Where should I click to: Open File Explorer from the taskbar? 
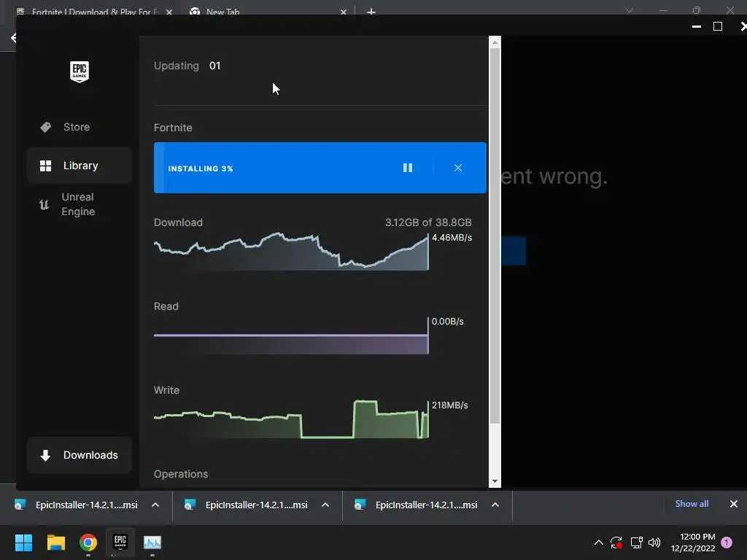55,542
